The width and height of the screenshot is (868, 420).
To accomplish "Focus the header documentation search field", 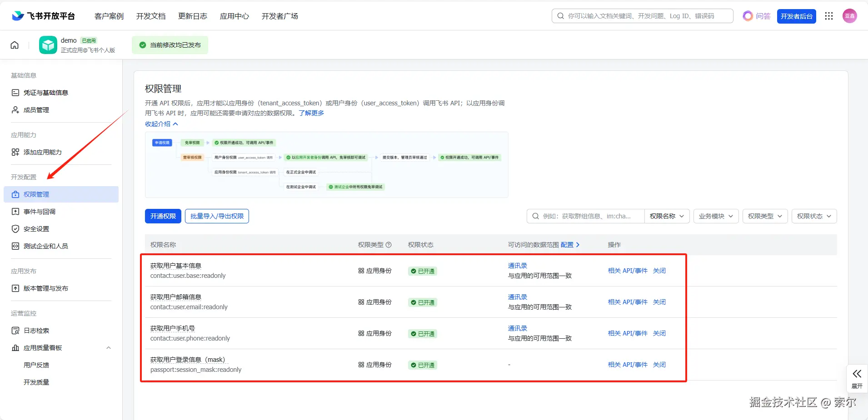I will pyautogui.click(x=643, y=16).
